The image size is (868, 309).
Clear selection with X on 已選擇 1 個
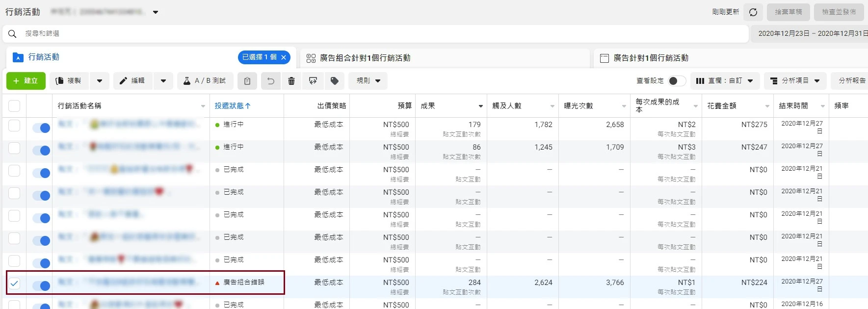tap(284, 57)
